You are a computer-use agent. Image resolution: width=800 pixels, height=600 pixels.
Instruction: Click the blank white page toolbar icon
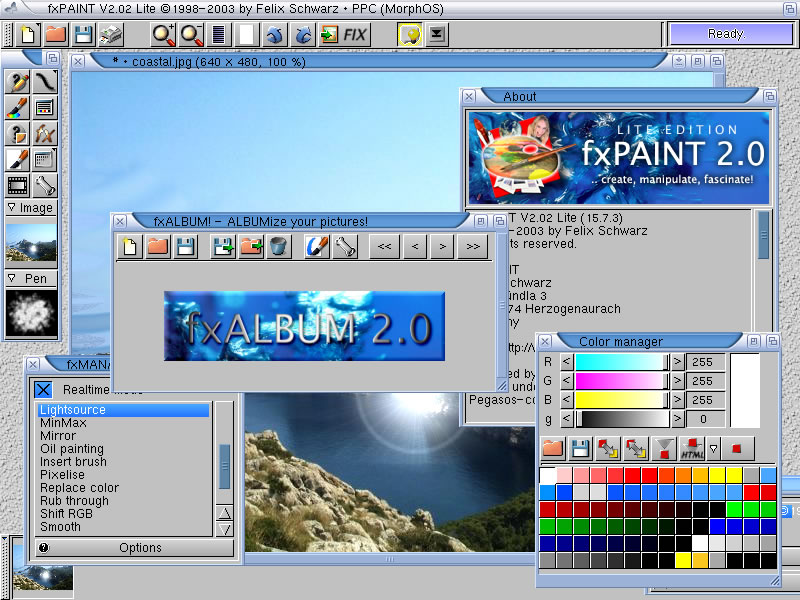(246, 35)
